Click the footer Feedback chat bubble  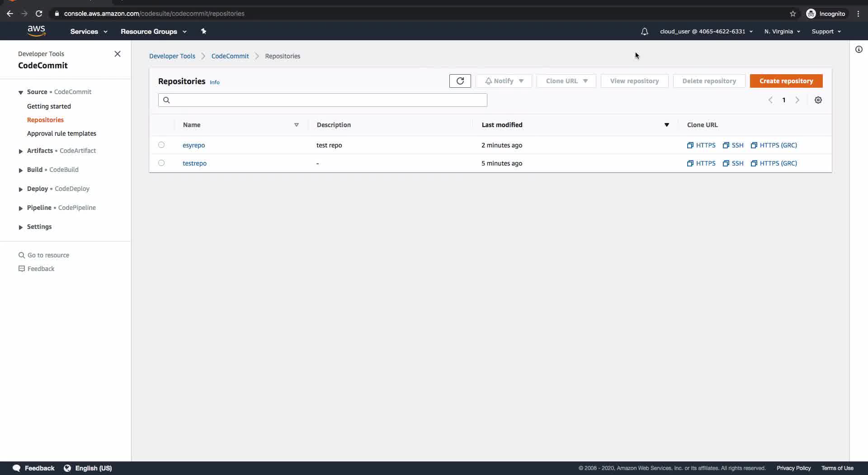17,468
